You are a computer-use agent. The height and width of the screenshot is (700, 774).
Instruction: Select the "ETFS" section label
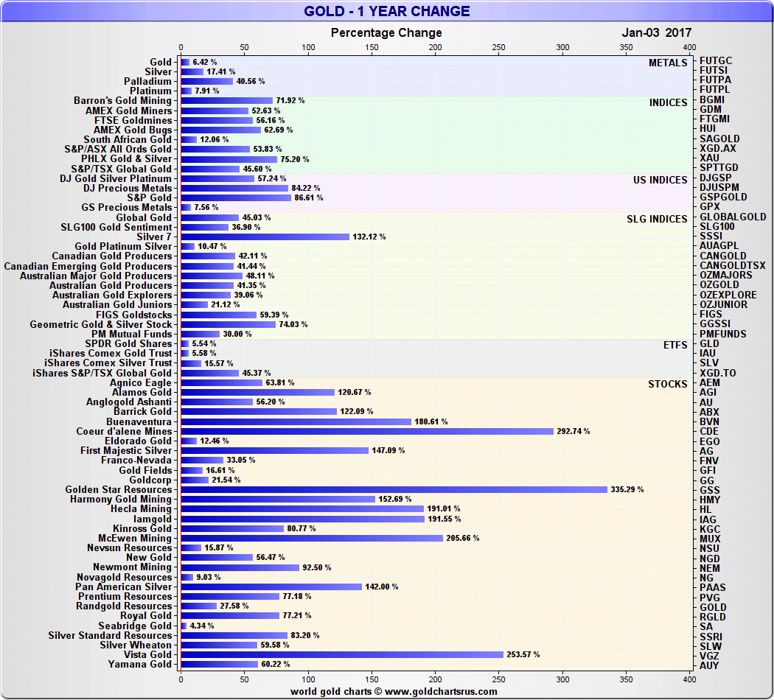[x=675, y=345]
